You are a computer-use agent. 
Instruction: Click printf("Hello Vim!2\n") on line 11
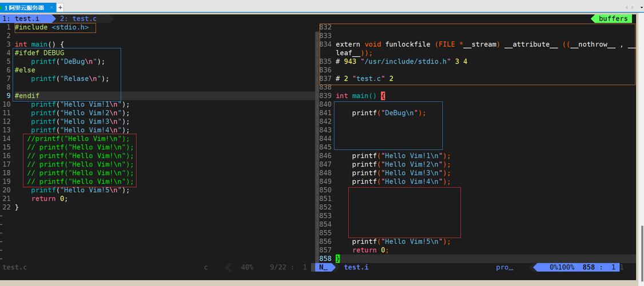(81, 113)
